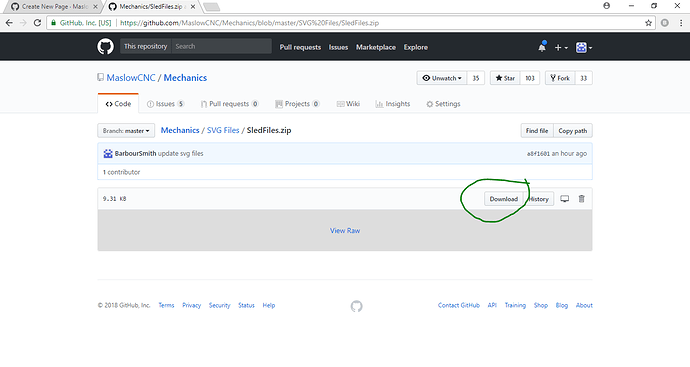Open the Chrome profile account icon
This screenshot has width=690, height=367.
(606, 6)
